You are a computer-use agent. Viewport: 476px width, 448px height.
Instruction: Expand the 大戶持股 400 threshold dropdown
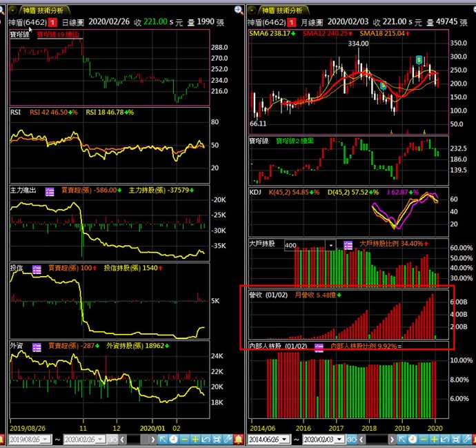(x=331, y=245)
